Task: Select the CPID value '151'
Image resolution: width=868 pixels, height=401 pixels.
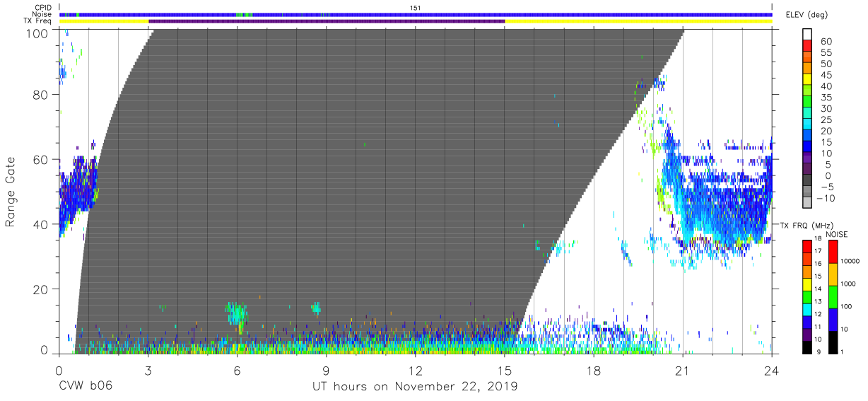Action: pyautogui.click(x=415, y=7)
